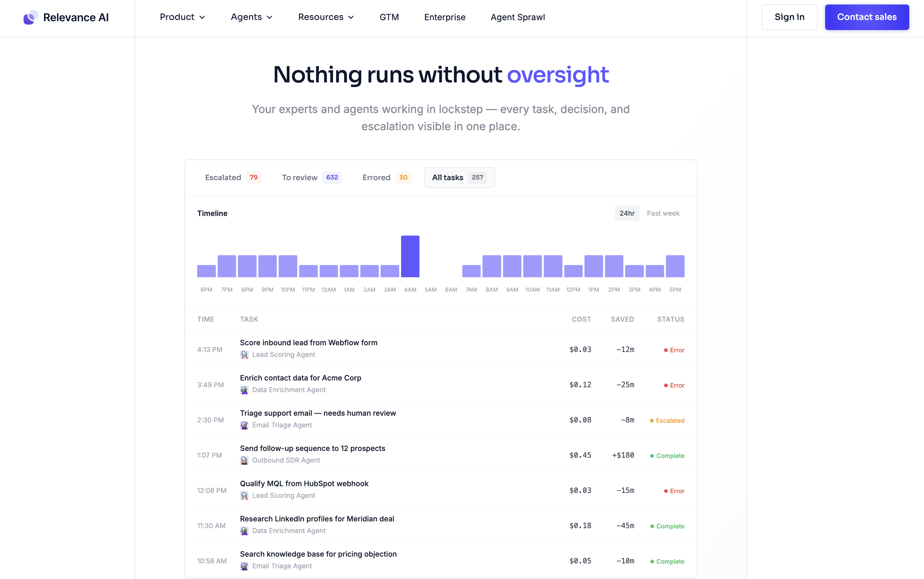924x579 pixels.
Task: Click Email Triage Agent avatar in 2:30 PM row
Action: click(x=244, y=426)
